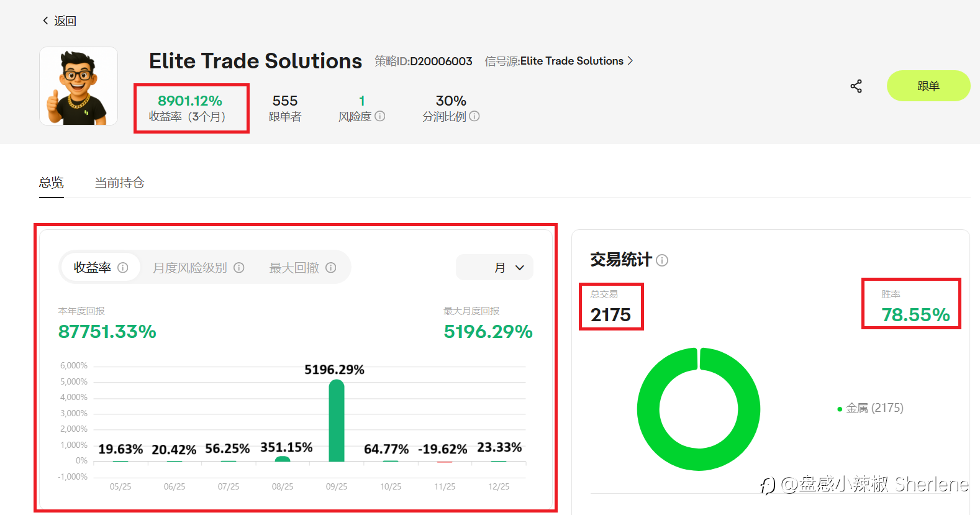This screenshot has height=515, width=980.
Task: Click the info icon next to 分润比例
Action: tap(474, 116)
